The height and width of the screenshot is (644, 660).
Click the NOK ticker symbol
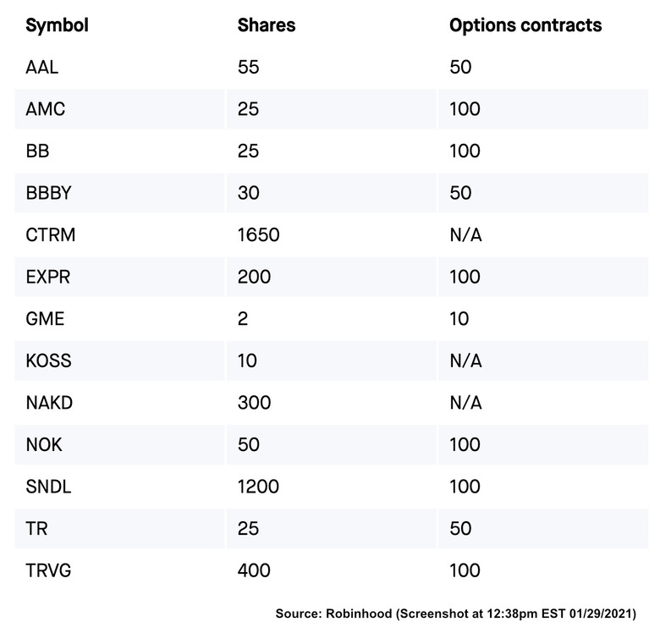pos(44,445)
